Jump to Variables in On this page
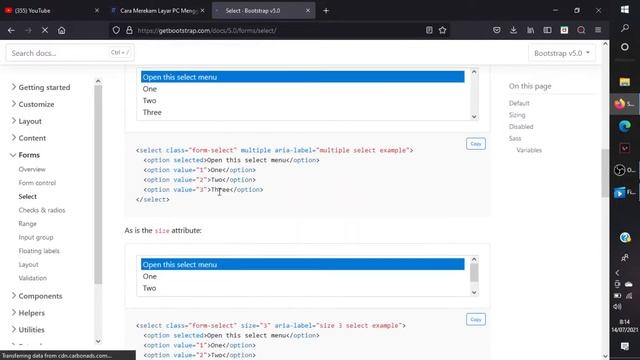Image resolution: width=640 pixels, height=360 pixels. (529, 150)
